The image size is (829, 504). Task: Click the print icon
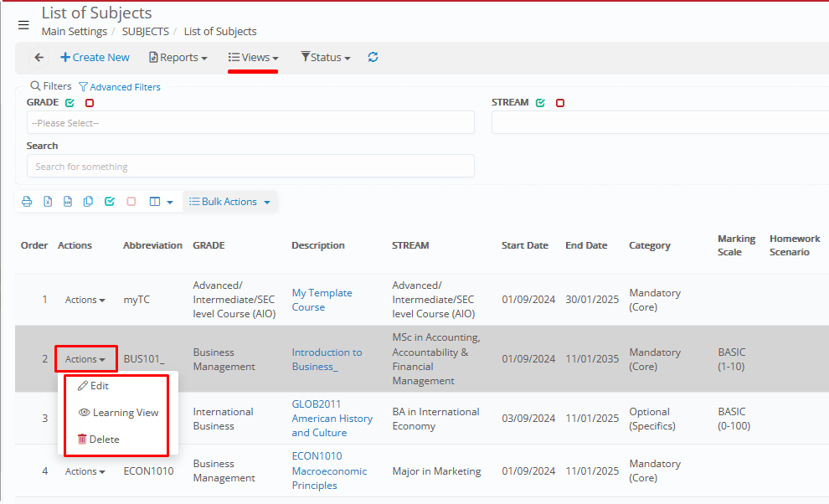click(27, 202)
